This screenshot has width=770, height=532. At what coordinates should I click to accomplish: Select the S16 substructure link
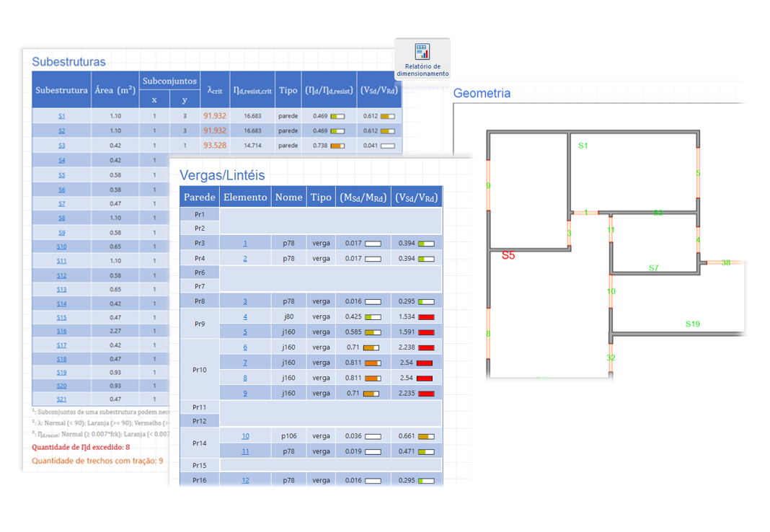61,332
